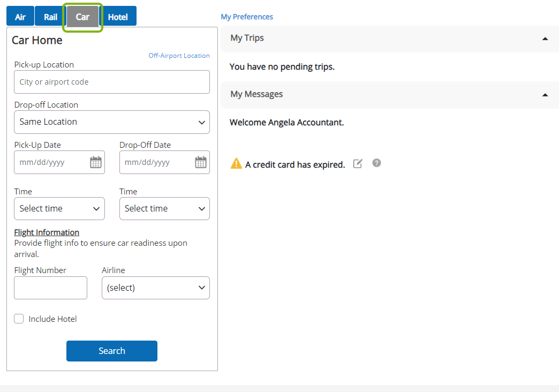Open the Airline selection dropdown
559x392 pixels.
[155, 288]
